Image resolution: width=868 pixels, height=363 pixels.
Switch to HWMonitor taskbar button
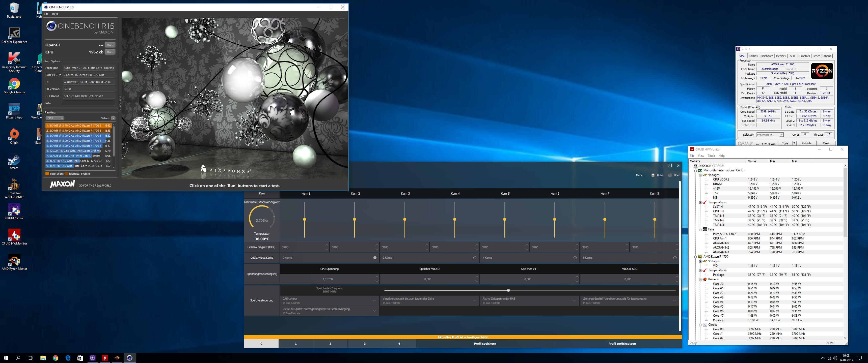coord(105,358)
